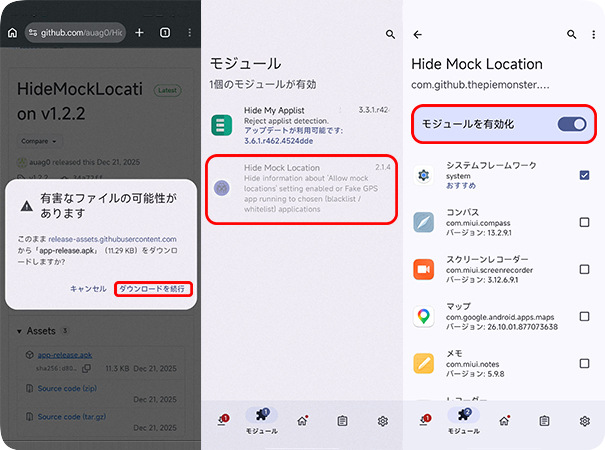Uncheck システムフレームワーク checkbox
Screen dimensions: 605x450
584,175
